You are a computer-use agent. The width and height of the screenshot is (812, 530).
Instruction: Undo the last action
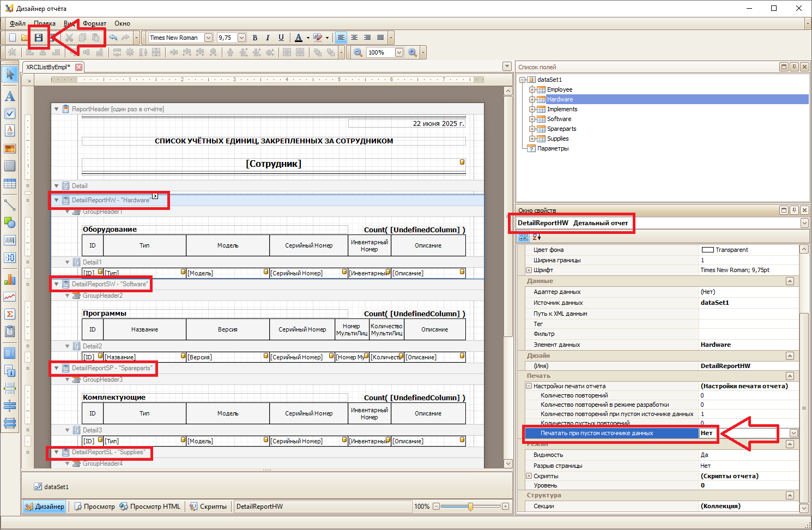pos(113,38)
